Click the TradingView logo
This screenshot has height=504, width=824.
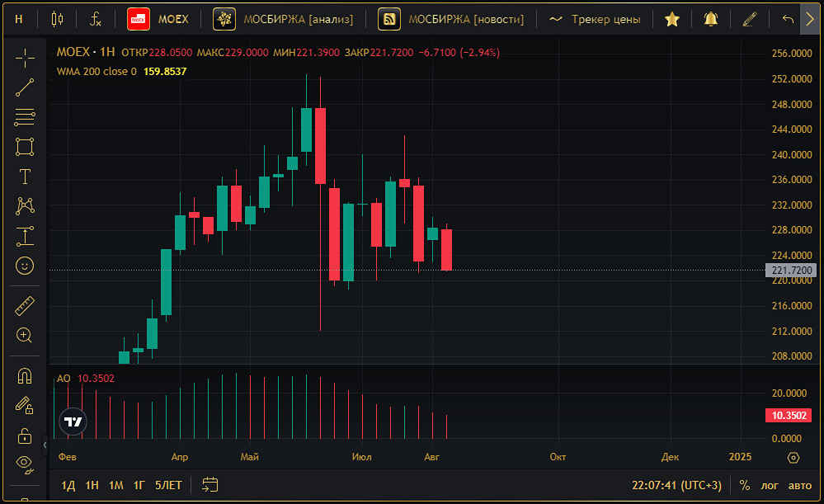(x=73, y=422)
